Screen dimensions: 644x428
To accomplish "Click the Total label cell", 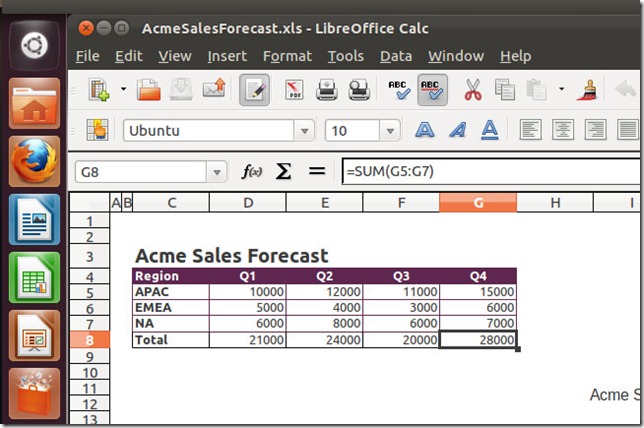I will (171, 340).
